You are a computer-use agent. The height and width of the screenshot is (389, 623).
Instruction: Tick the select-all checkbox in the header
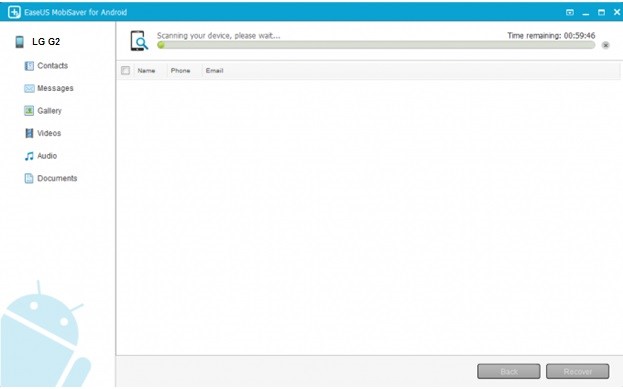(125, 70)
